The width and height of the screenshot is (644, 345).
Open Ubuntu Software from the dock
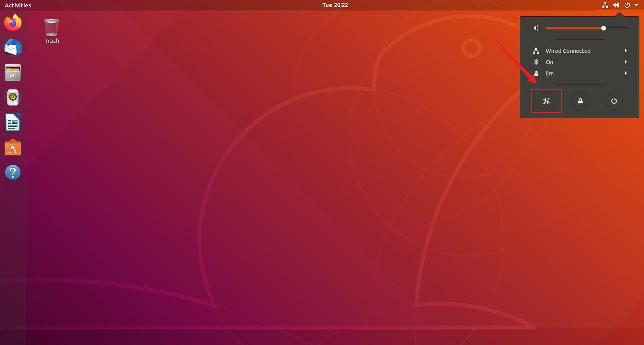coord(13,148)
